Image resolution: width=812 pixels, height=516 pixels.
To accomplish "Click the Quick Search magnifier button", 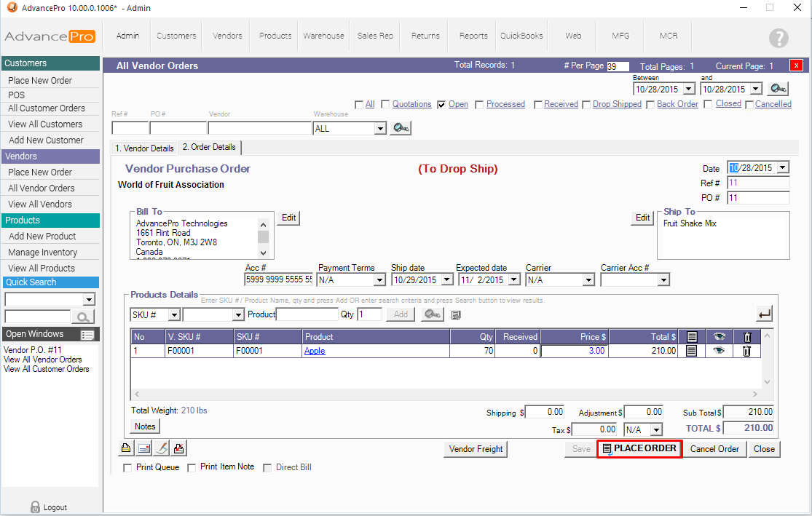I will (x=84, y=317).
